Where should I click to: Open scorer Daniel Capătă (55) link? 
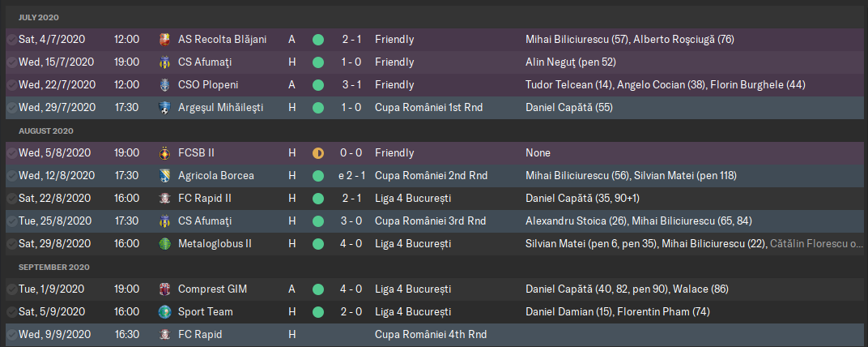click(569, 108)
